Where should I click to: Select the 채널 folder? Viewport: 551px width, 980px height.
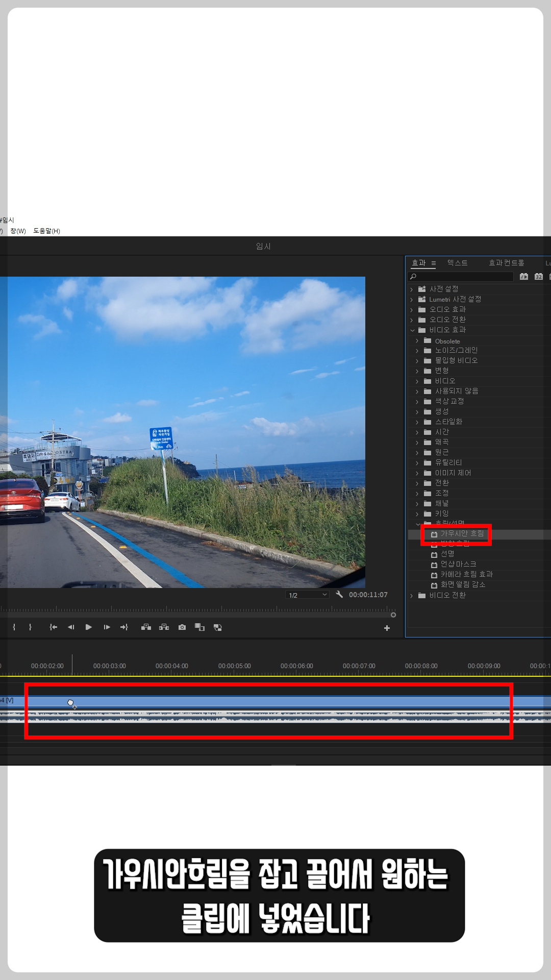click(x=442, y=503)
